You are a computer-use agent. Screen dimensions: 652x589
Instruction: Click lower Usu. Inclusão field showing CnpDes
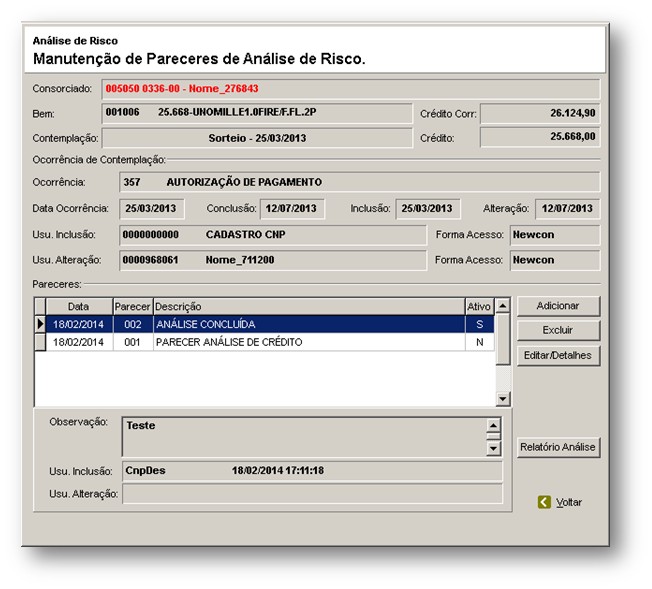pos(312,471)
